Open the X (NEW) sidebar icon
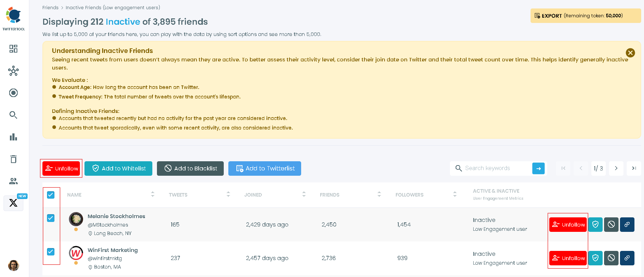This screenshot has width=644, height=277. point(13,203)
